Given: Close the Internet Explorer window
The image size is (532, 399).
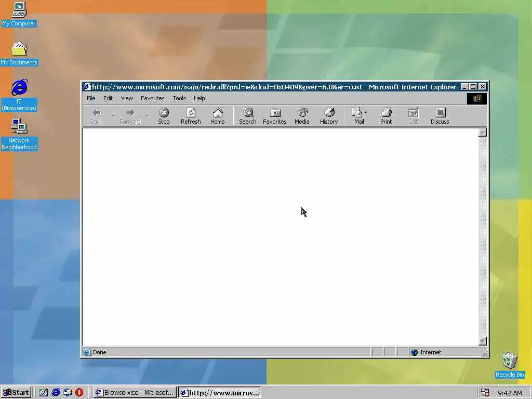Looking at the screenshot, I should (x=483, y=87).
